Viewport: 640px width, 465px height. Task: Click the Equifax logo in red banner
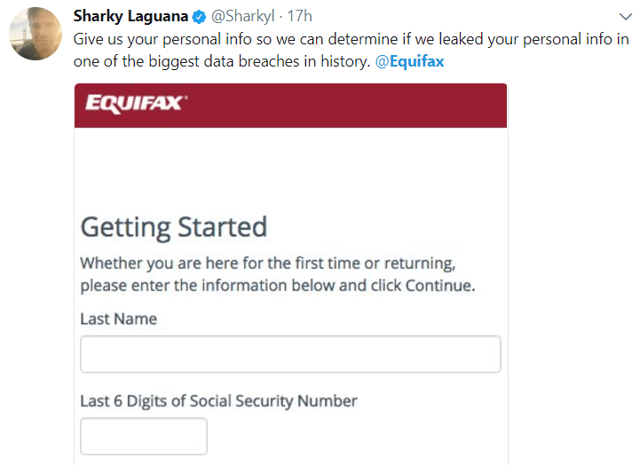(x=135, y=103)
